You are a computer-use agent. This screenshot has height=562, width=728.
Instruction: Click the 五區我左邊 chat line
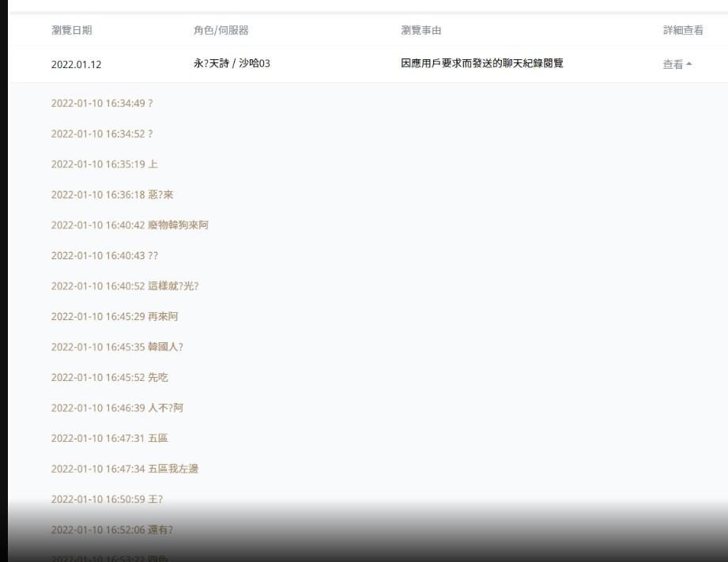tap(125, 469)
